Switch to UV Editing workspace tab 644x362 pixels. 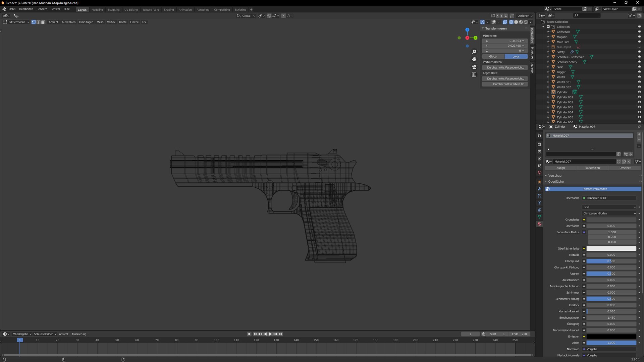pos(131,10)
